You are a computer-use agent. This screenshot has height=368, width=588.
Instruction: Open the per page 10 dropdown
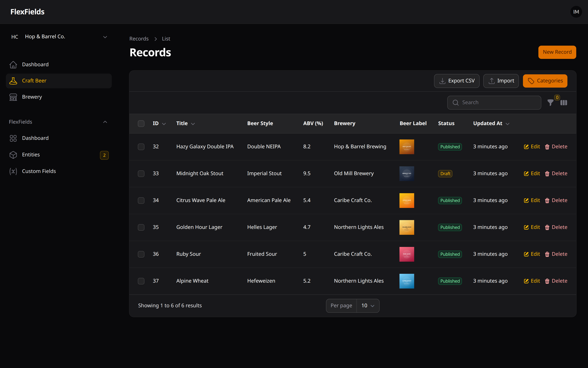(x=368, y=306)
